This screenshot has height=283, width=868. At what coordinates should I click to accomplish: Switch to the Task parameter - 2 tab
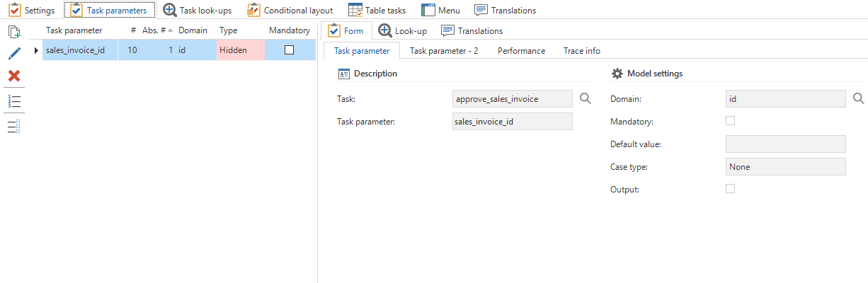point(444,51)
